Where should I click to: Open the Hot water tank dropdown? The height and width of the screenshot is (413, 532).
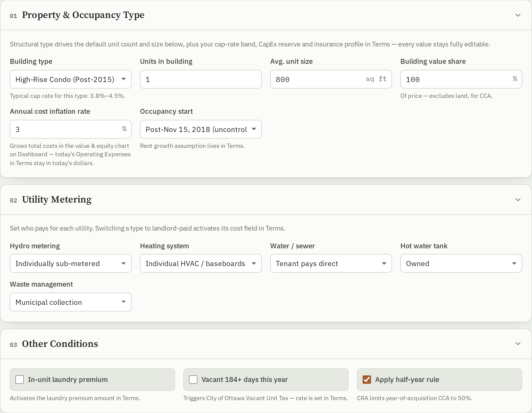461,263
